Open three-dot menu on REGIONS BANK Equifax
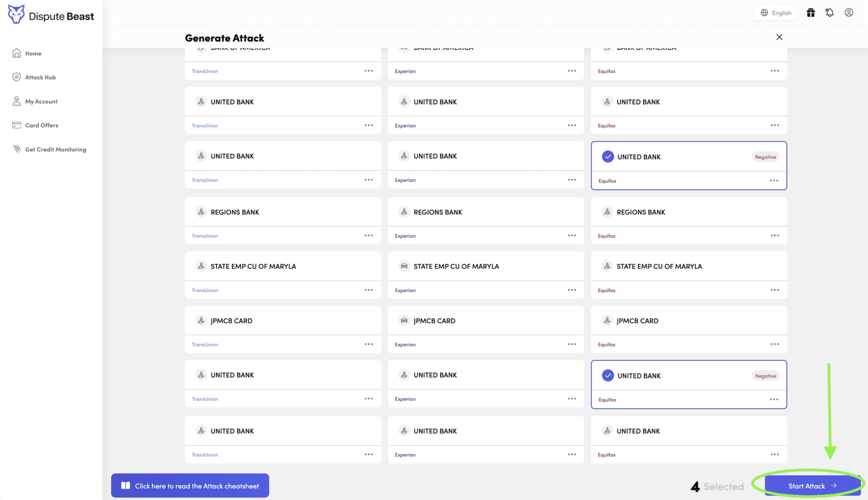Viewport: 868px width, 500px height. click(x=775, y=235)
